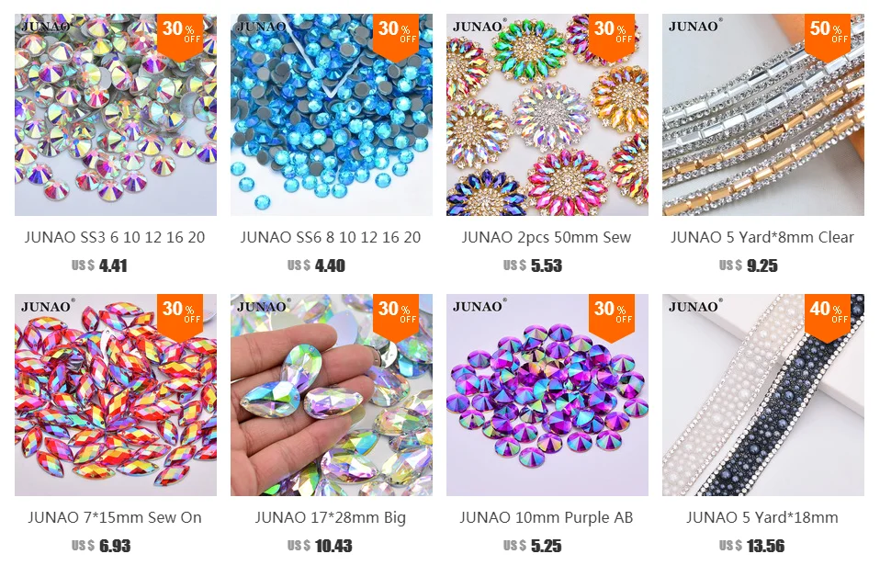
Task: Open the white and black pearl trim image
Action: click(x=763, y=395)
